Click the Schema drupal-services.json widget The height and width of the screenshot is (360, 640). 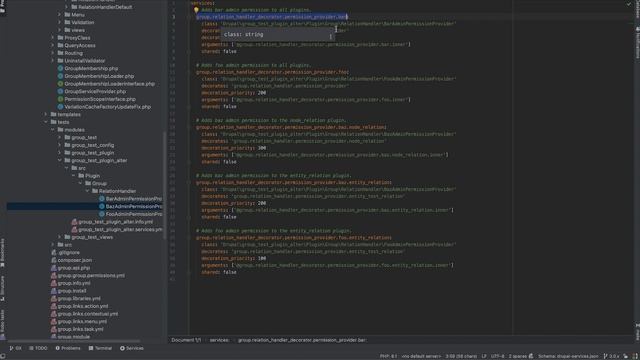coord(568,356)
